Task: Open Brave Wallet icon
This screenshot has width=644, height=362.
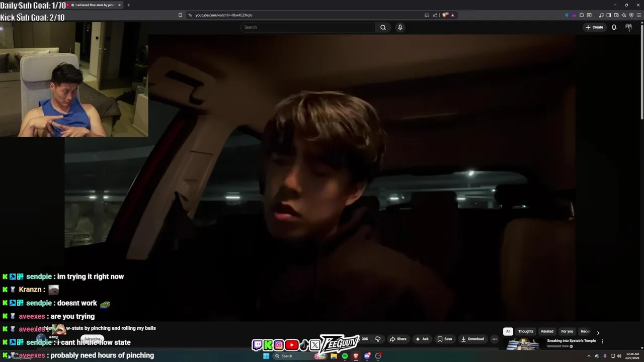Action: tap(616, 15)
